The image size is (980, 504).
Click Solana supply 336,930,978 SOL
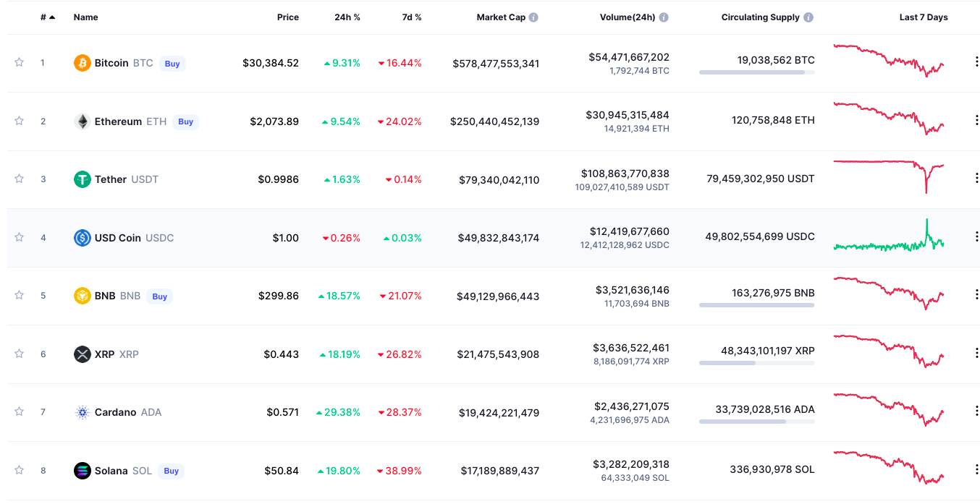[x=772, y=469]
